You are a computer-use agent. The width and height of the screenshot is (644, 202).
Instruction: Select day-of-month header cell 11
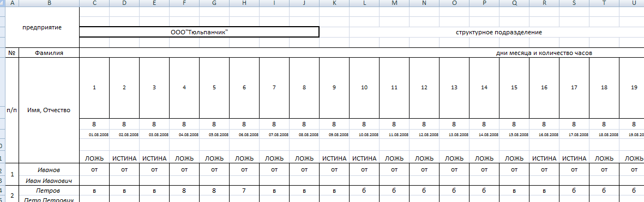tap(394, 88)
